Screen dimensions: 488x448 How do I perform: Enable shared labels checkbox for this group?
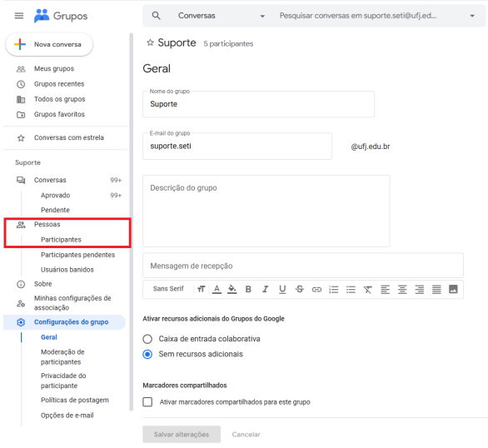pyautogui.click(x=147, y=402)
